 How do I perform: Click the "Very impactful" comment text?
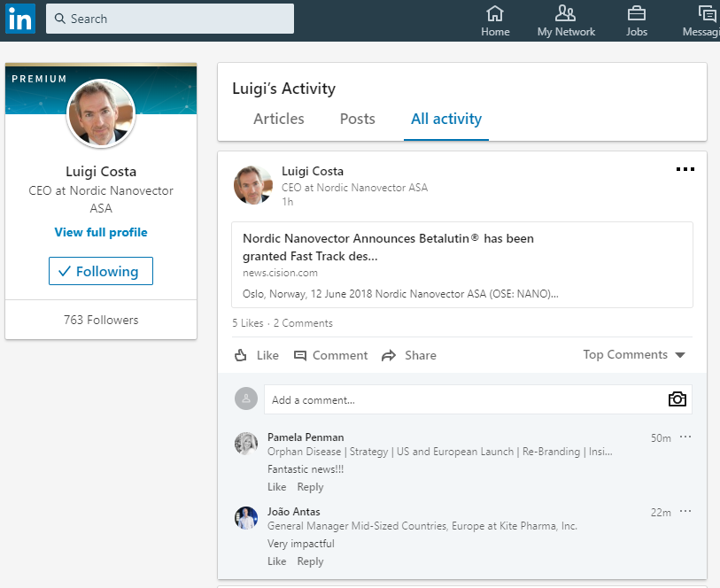tap(301, 544)
